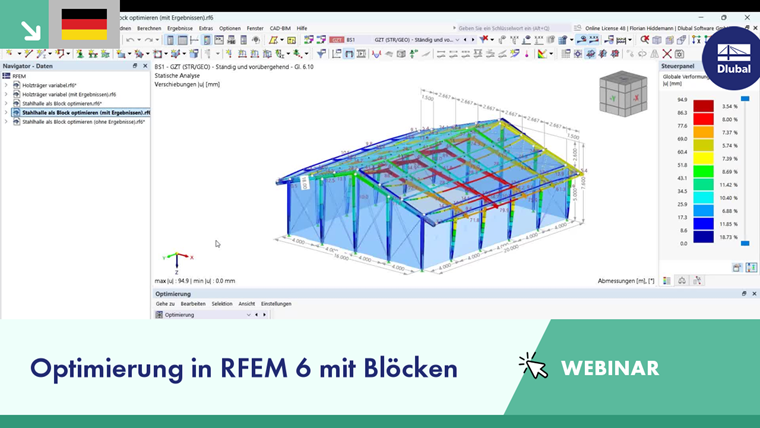The height and width of the screenshot is (428, 760).
Task: Toggle the Tables panel display button
Action: pos(182,40)
